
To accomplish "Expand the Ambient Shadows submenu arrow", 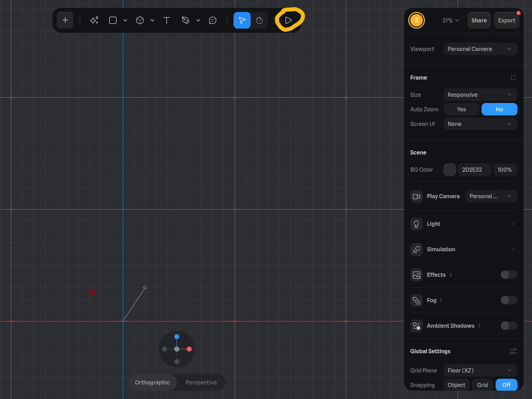I will click(479, 325).
